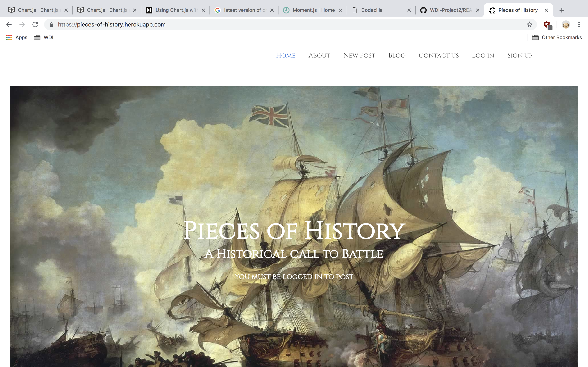Click the browser forward arrow
The image size is (588, 367).
click(22, 24)
